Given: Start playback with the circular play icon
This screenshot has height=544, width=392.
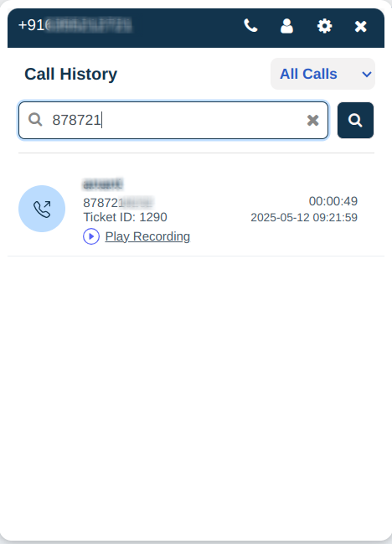Looking at the screenshot, I should point(91,236).
